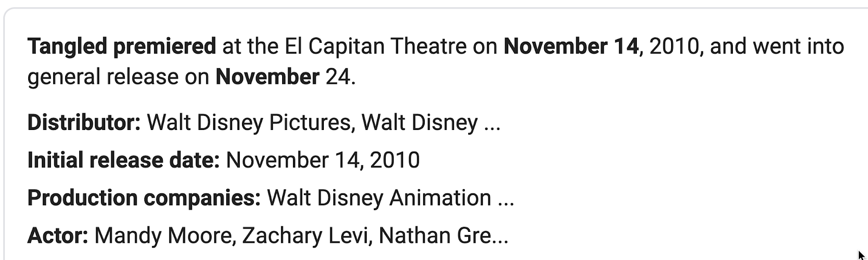Click the "Distributor:" label
Screen dimensions: 868x260
click(84, 122)
